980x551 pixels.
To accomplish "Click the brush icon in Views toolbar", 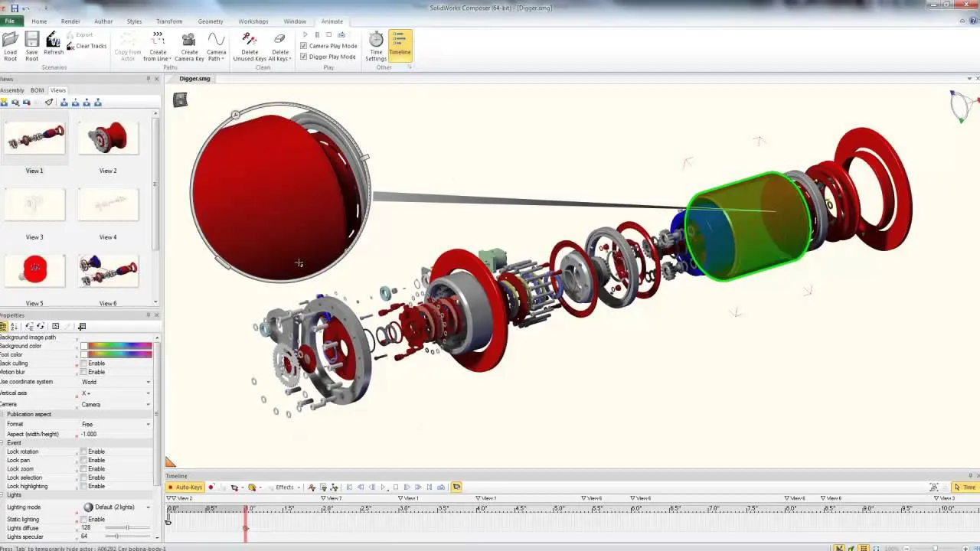I will [49, 103].
